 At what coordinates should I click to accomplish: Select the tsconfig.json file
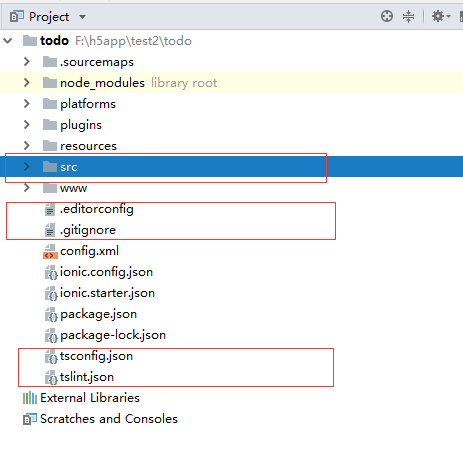[x=231, y=356]
